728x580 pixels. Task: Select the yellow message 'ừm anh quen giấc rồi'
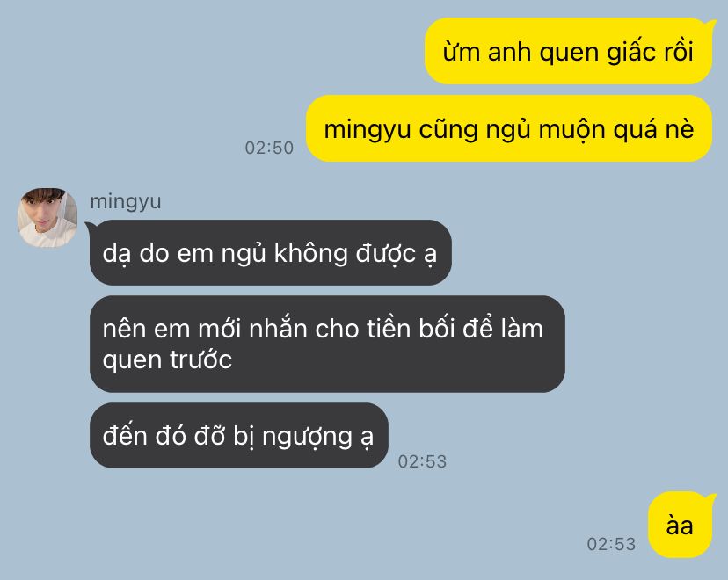tap(568, 51)
